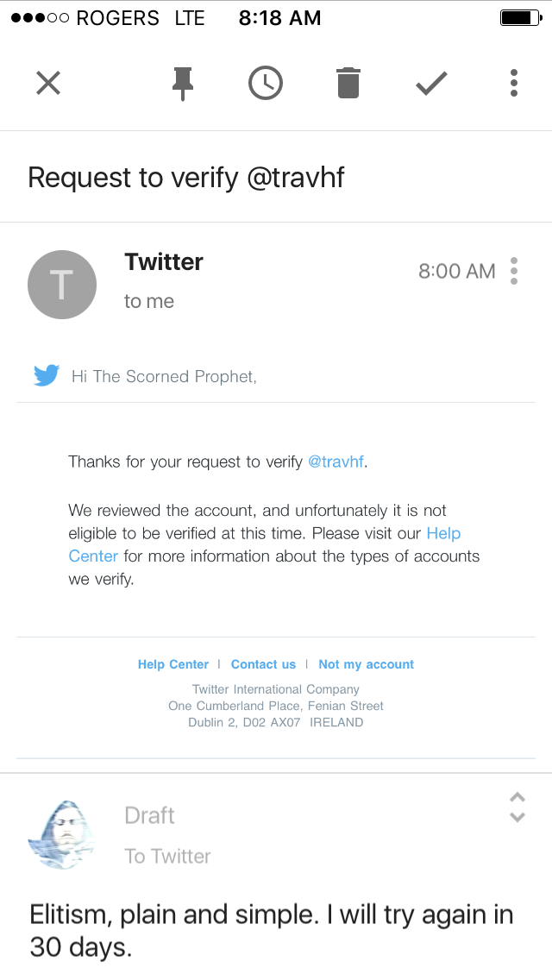Expand recipient details on "to me"

tap(149, 301)
